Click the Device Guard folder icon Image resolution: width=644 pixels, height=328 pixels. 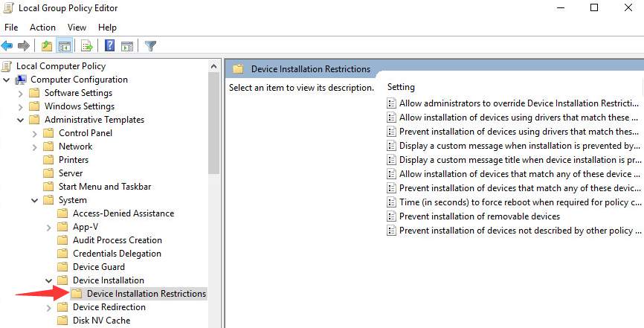tap(62, 267)
